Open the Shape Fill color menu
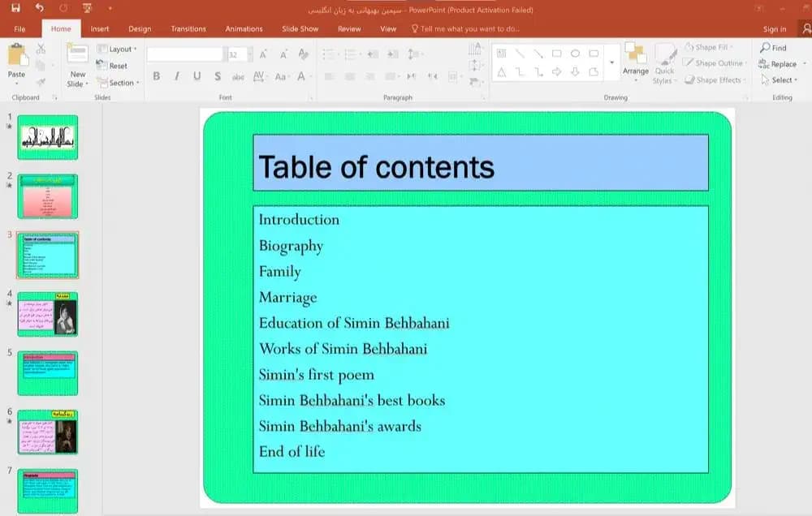812x516 pixels. (709, 47)
